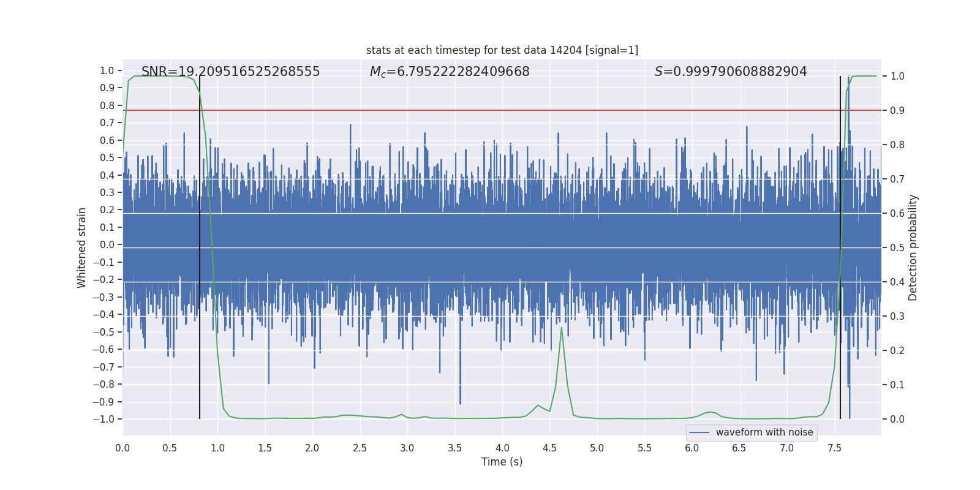Click the left axis tick label −1.0
The image size is (980, 490).
point(104,419)
